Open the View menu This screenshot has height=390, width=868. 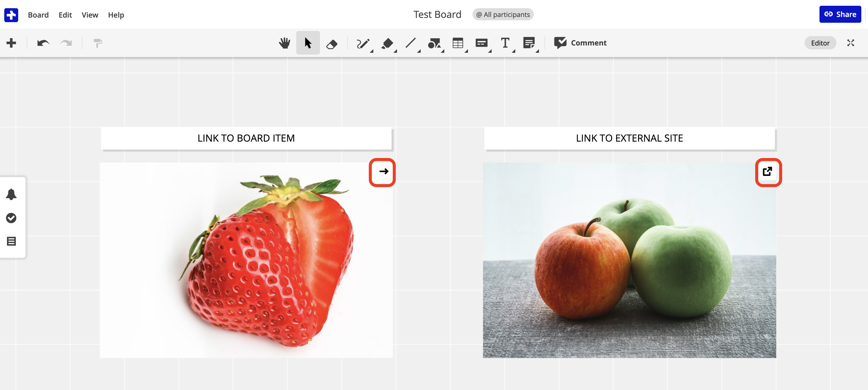(90, 15)
